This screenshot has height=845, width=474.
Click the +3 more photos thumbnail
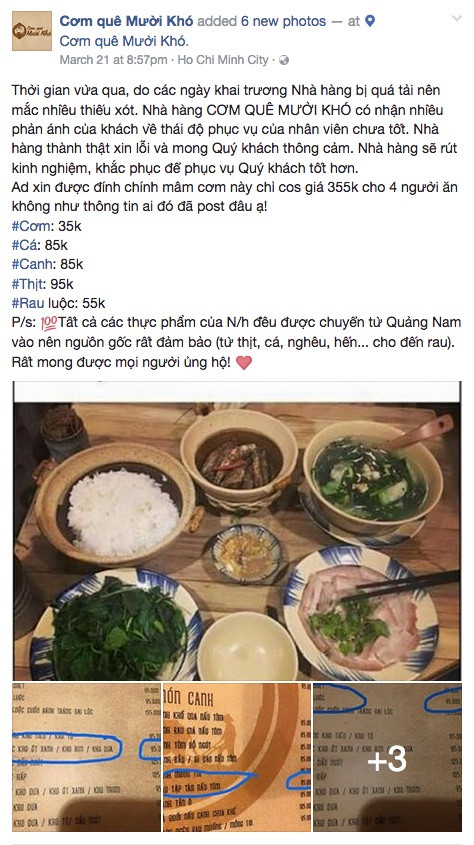387,757
